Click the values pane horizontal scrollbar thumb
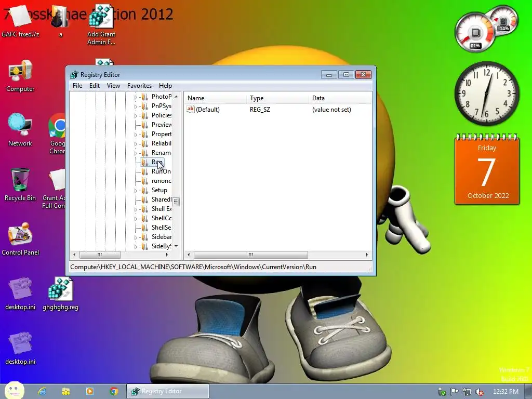 tap(251, 255)
